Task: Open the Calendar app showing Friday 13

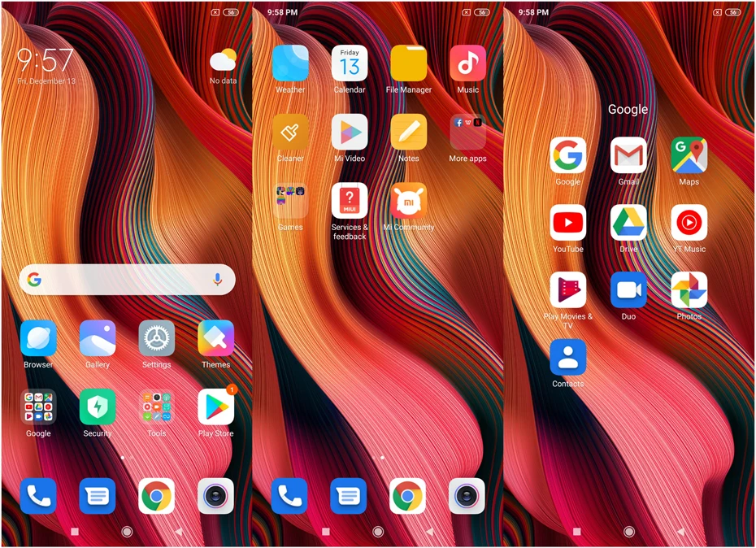Action: [x=350, y=63]
